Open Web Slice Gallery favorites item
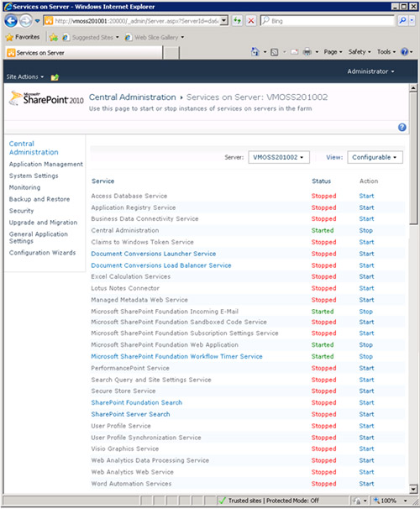 click(155, 38)
